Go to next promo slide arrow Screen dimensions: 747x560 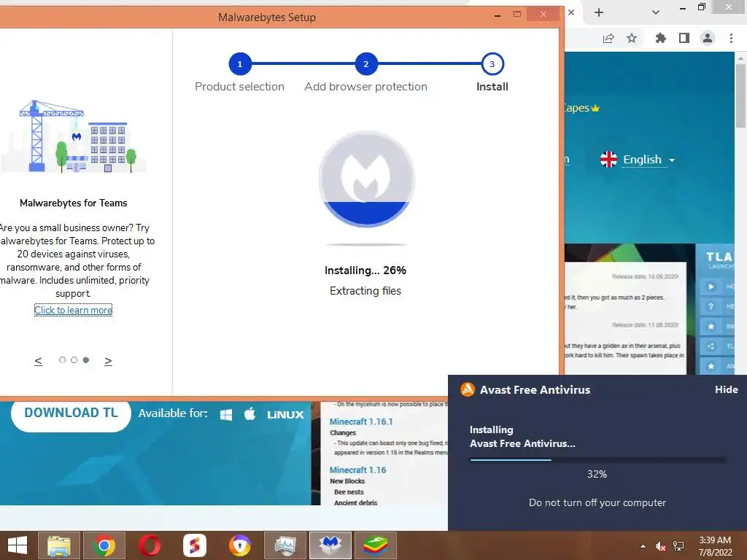click(108, 361)
